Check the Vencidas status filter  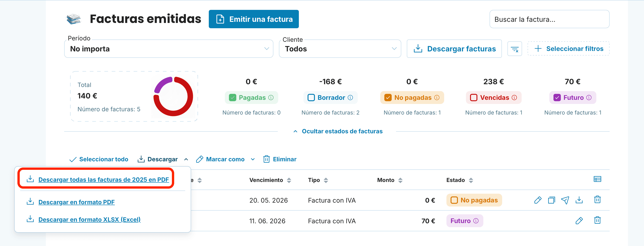tap(473, 98)
